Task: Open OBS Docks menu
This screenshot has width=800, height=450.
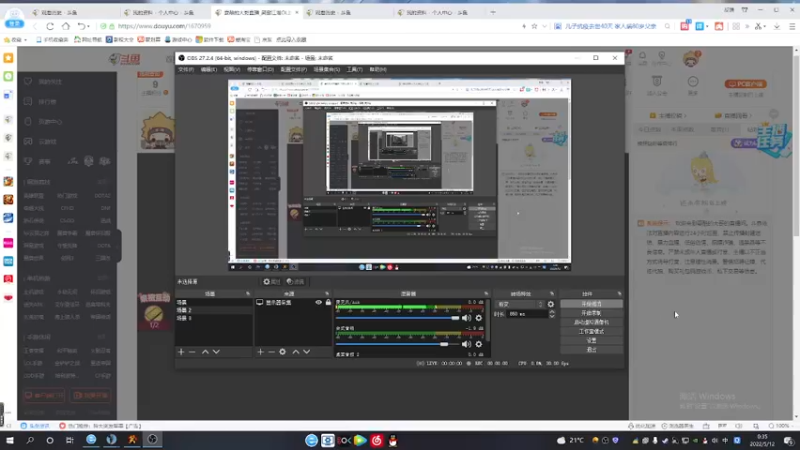Action: 260,69
